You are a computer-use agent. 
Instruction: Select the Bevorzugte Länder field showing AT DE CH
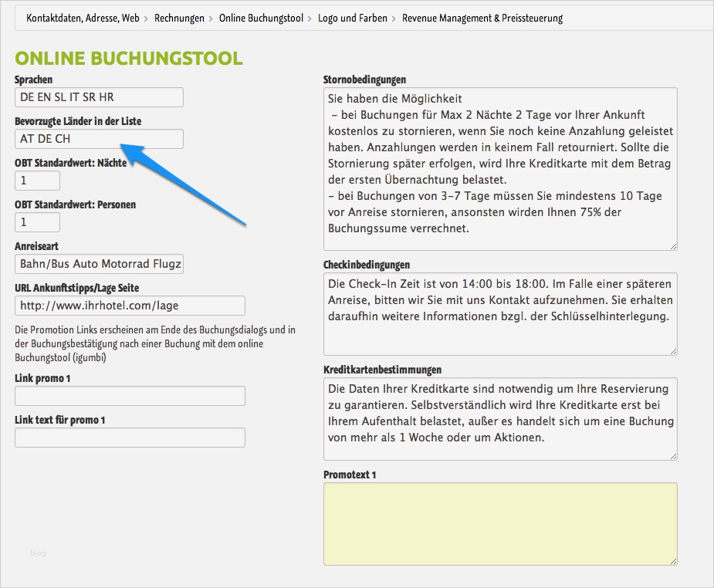(x=98, y=139)
